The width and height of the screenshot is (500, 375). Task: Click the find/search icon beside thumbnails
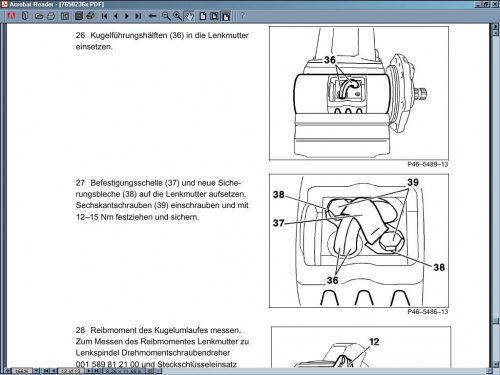click(90, 16)
